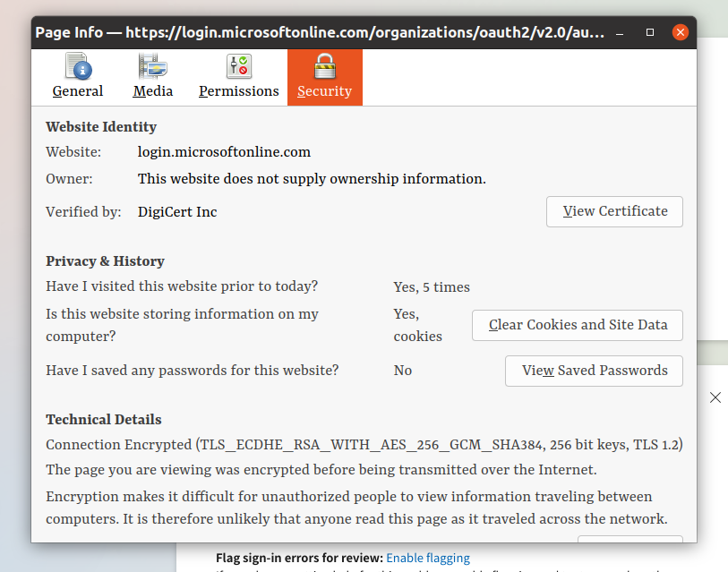Click the General tab's page icon

tap(78, 67)
